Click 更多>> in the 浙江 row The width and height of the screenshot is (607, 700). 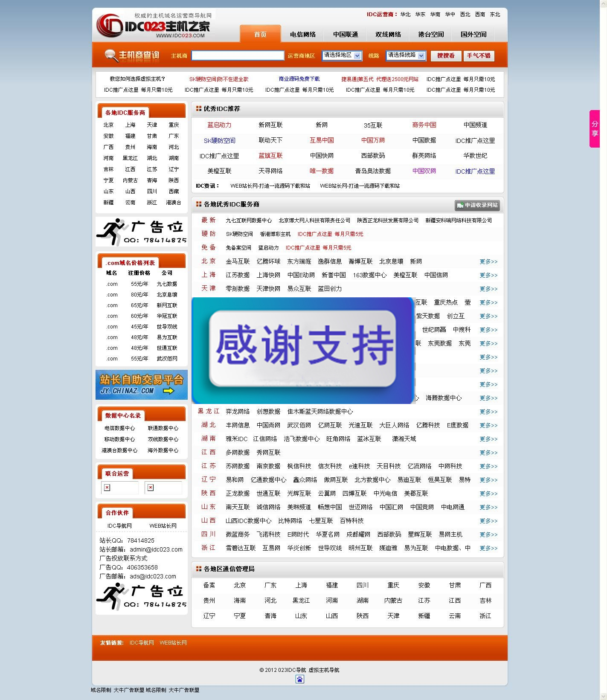coord(488,548)
